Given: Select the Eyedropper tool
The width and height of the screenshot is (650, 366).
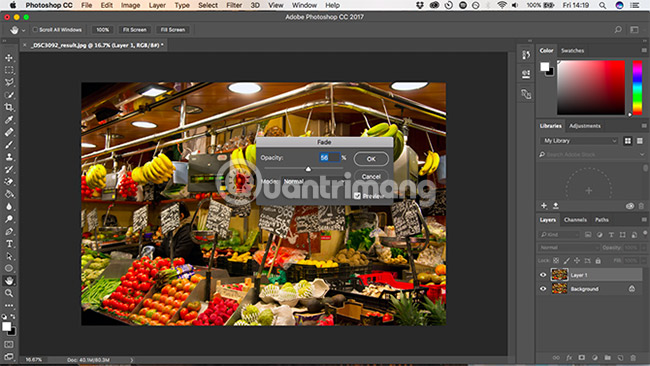Looking at the screenshot, I should tap(9, 120).
